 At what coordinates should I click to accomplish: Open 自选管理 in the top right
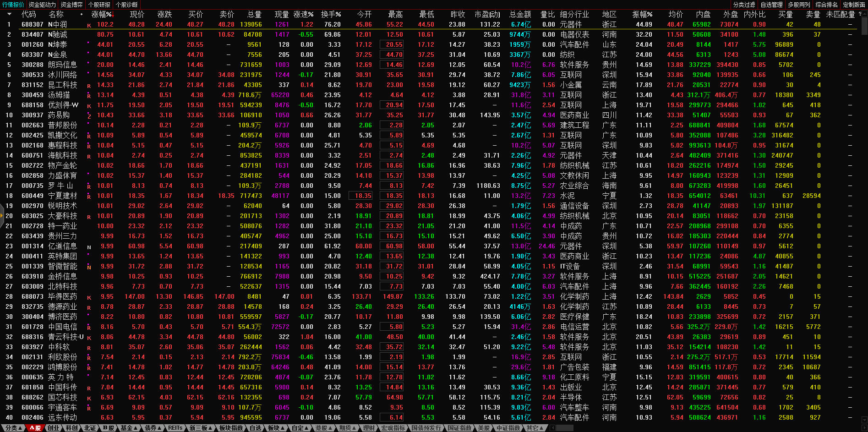pos(771,5)
